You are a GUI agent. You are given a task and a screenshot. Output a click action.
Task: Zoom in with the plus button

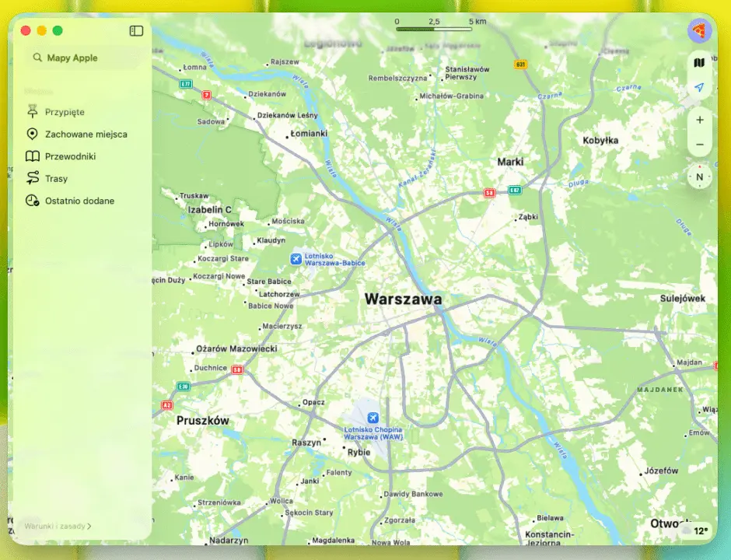pyautogui.click(x=699, y=120)
